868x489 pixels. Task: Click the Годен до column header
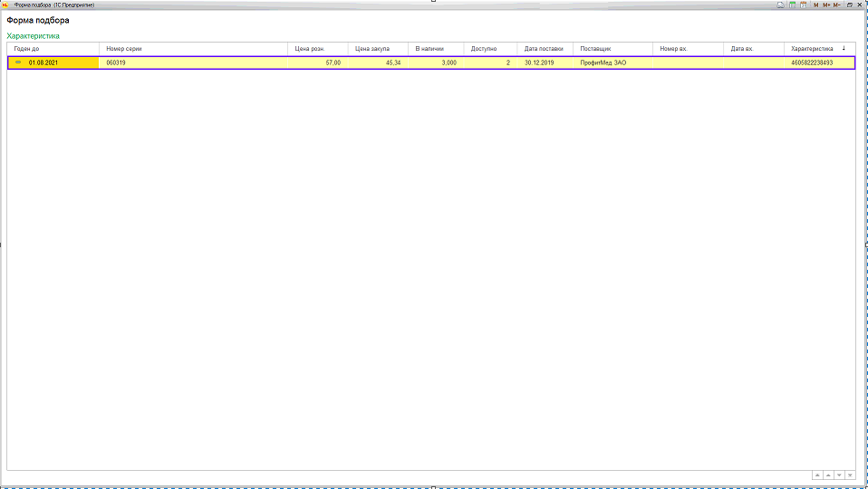(27, 48)
